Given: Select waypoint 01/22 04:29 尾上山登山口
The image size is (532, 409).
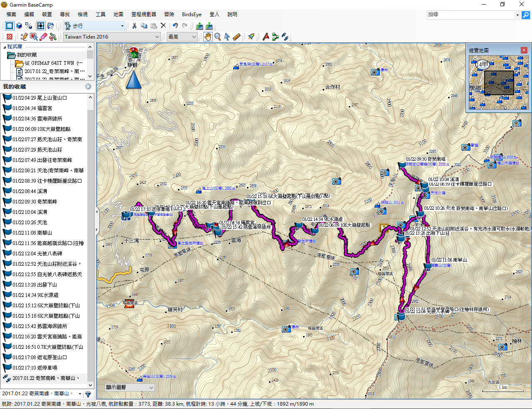Looking at the screenshot, I should [44, 98].
